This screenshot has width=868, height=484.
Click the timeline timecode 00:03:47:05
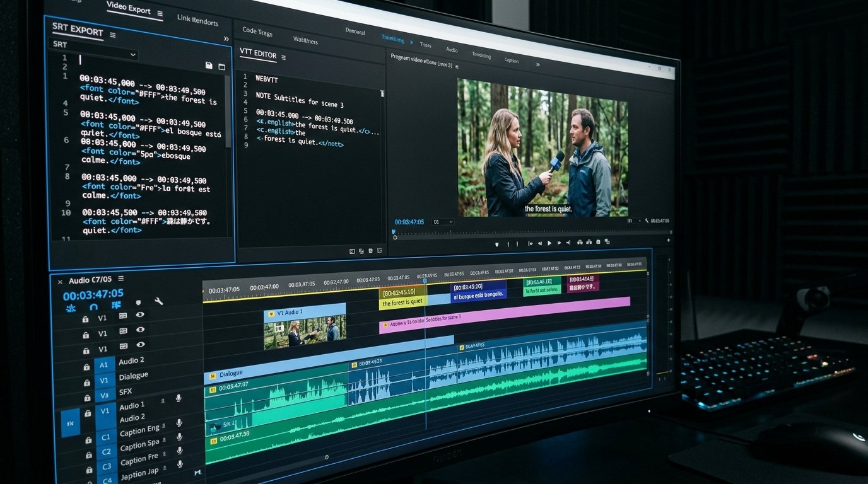pyautogui.click(x=93, y=294)
